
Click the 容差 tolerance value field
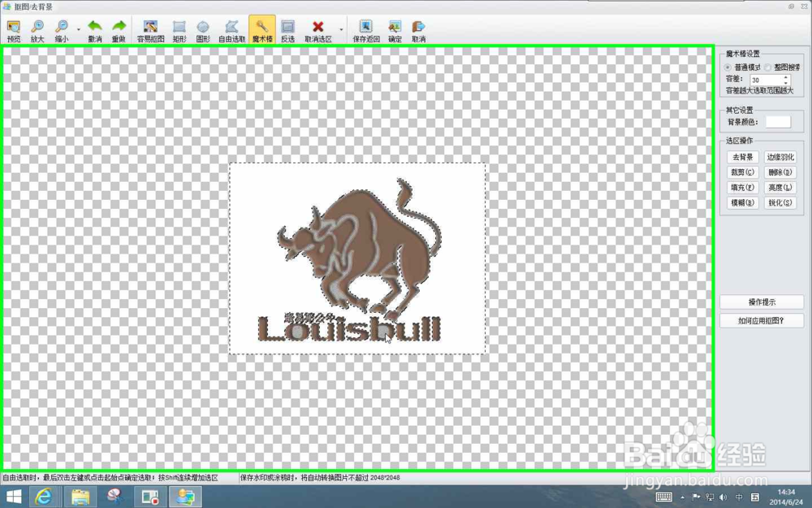766,80
